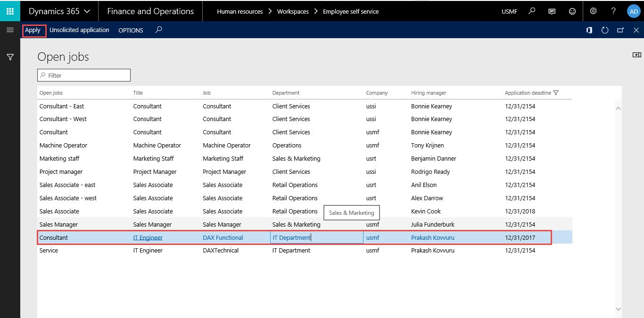
Task: Switch to the Unsolicited application tab
Action: pos(79,30)
